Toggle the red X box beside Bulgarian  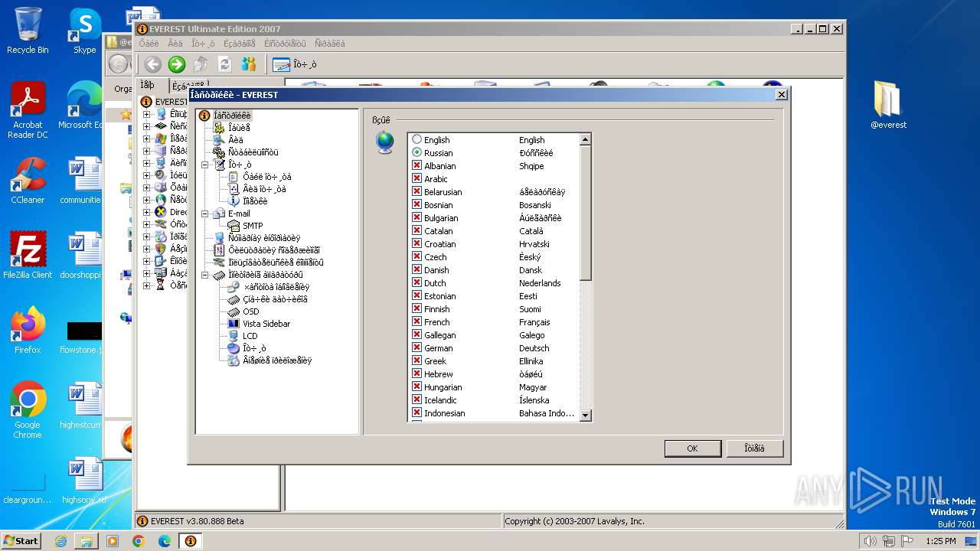tap(416, 217)
